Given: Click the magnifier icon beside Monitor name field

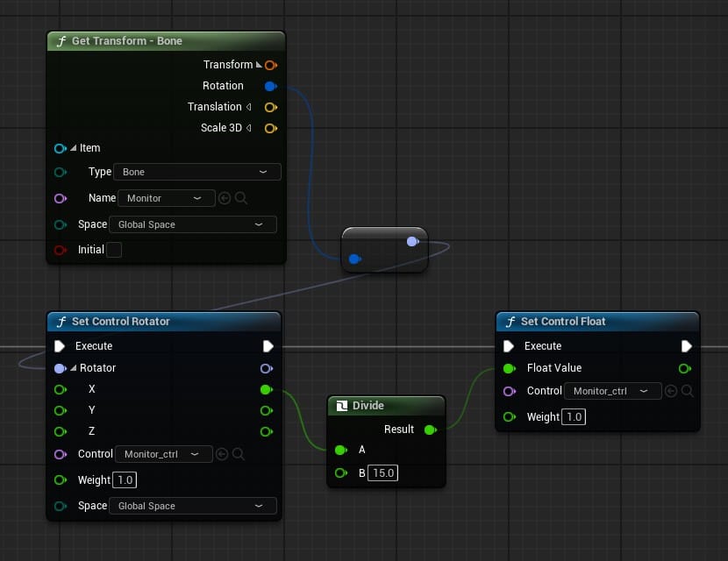Looking at the screenshot, I should [241, 198].
